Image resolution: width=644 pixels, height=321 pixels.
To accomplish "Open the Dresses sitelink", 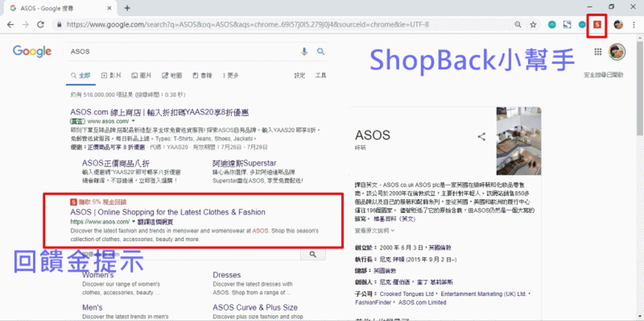I will click(227, 275).
